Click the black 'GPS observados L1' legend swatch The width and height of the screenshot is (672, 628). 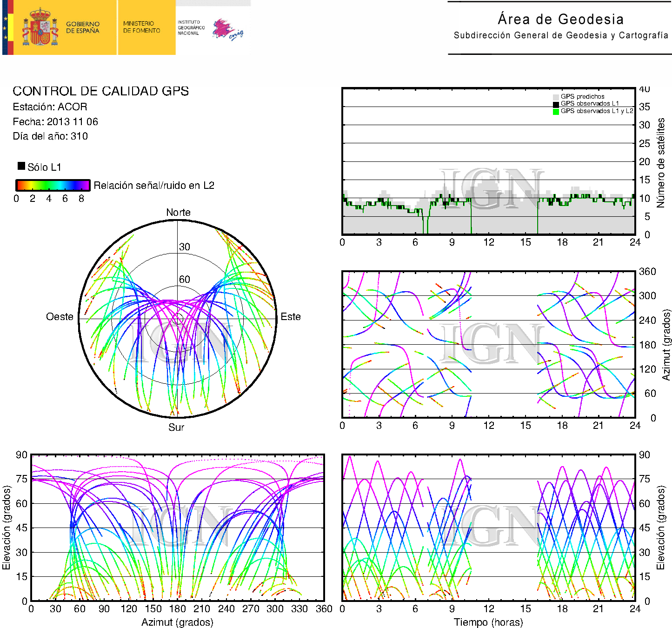pos(556,104)
